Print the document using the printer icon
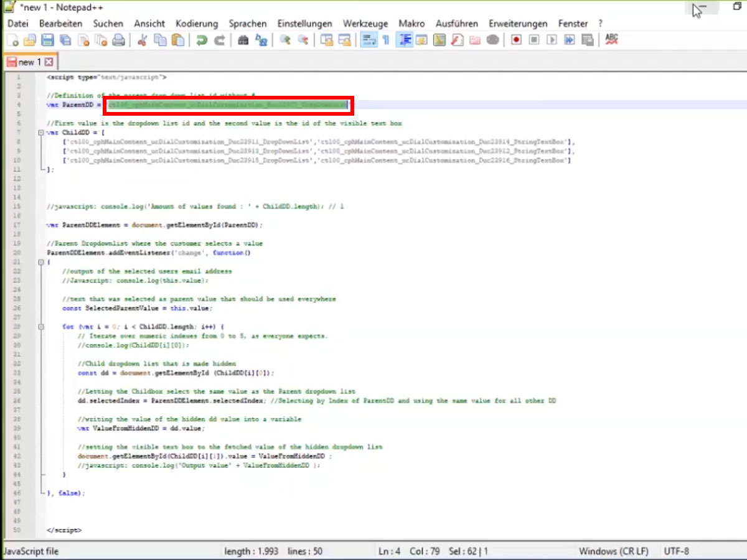The height and width of the screenshot is (560, 747). pos(119,40)
